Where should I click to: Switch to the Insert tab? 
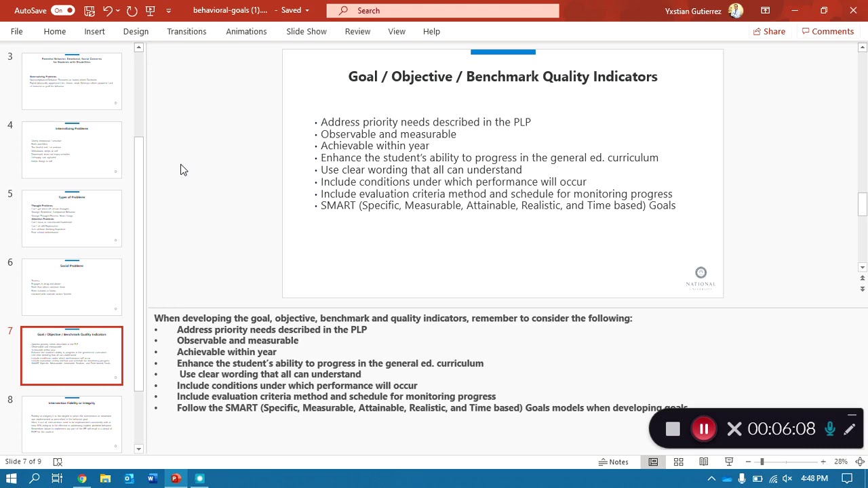pos(94,31)
